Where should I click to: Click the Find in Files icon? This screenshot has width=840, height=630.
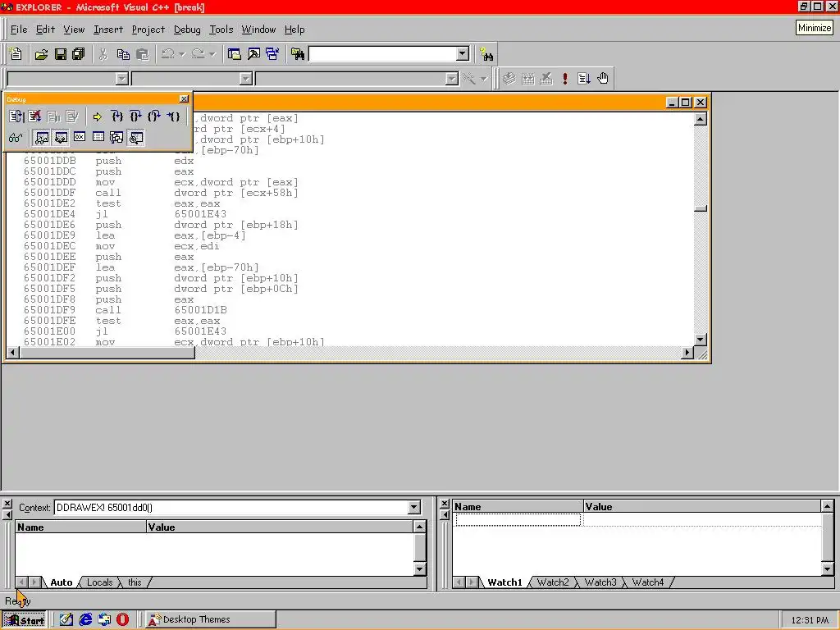pyautogui.click(x=297, y=54)
